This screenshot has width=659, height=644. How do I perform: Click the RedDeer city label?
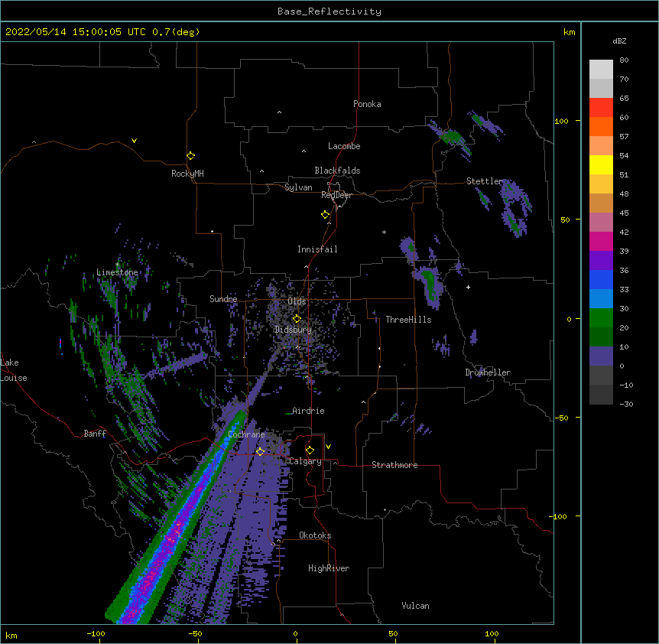click(x=336, y=195)
